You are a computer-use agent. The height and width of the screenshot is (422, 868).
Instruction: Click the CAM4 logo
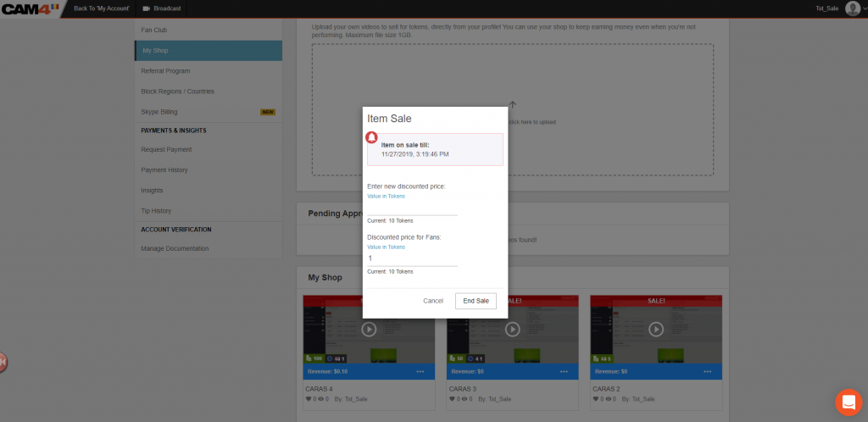(31, 8)
